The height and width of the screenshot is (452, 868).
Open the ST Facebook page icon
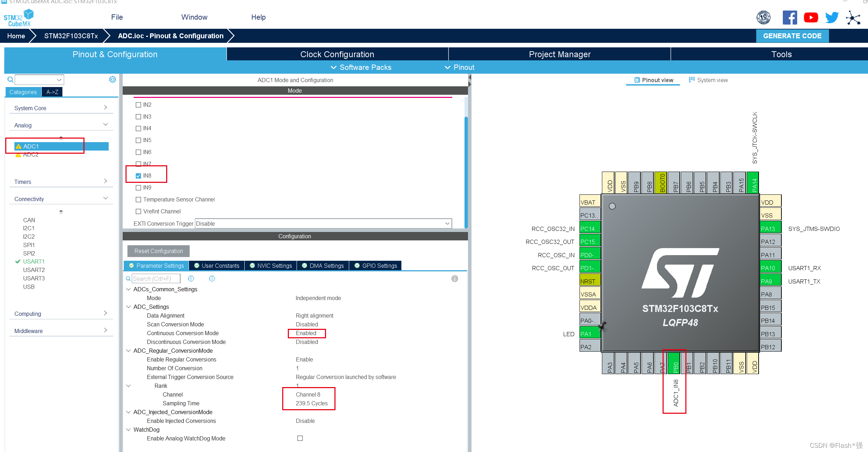(x=789, y=18)
